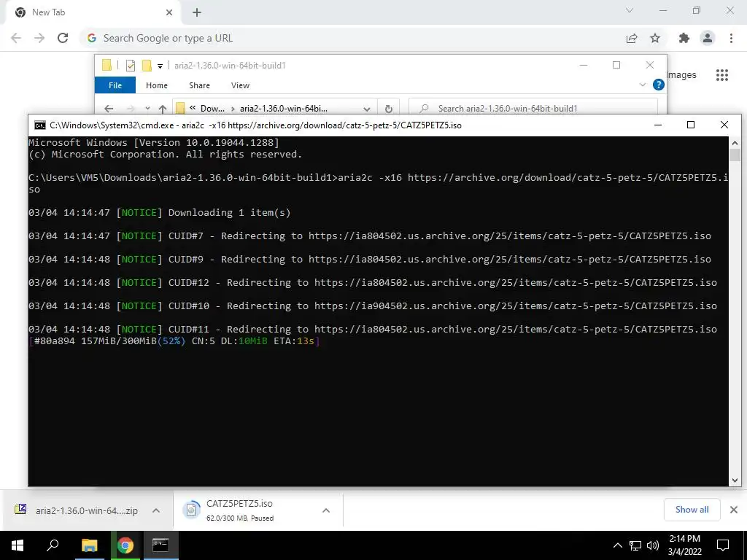
Task: Refresh the Explorer folder view
Action: tap(389, 109)
